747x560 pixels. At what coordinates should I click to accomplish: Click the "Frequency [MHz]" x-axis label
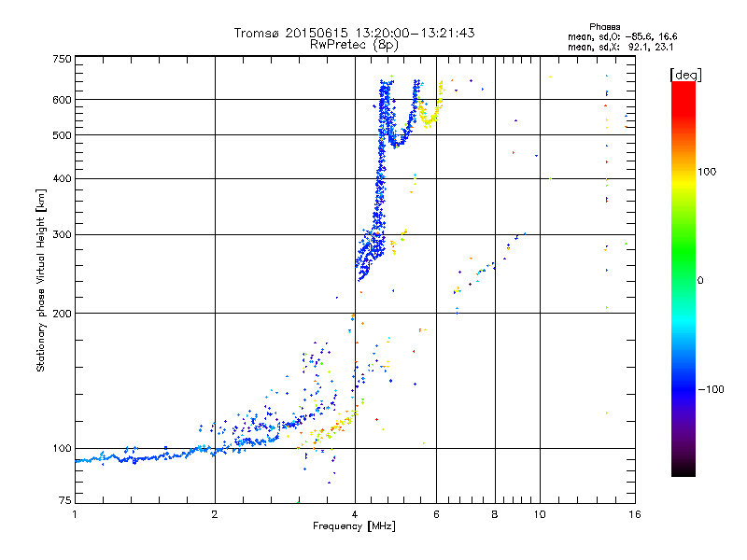coord(354,526)
